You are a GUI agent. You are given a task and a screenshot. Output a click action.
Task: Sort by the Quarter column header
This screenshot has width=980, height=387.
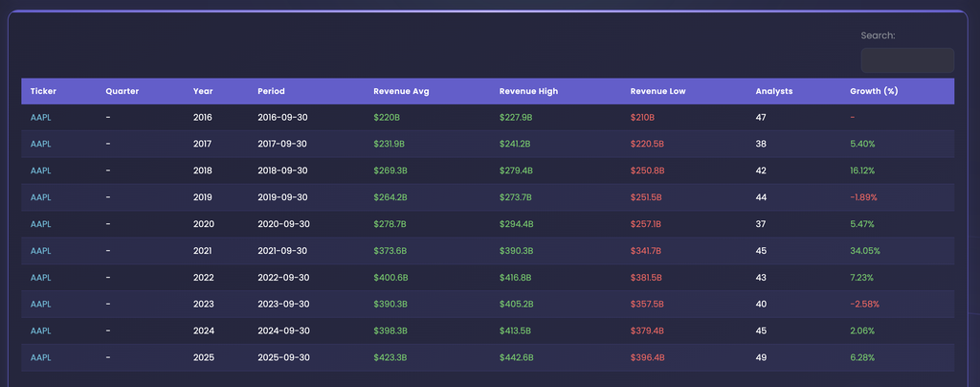tap(122, 91)
